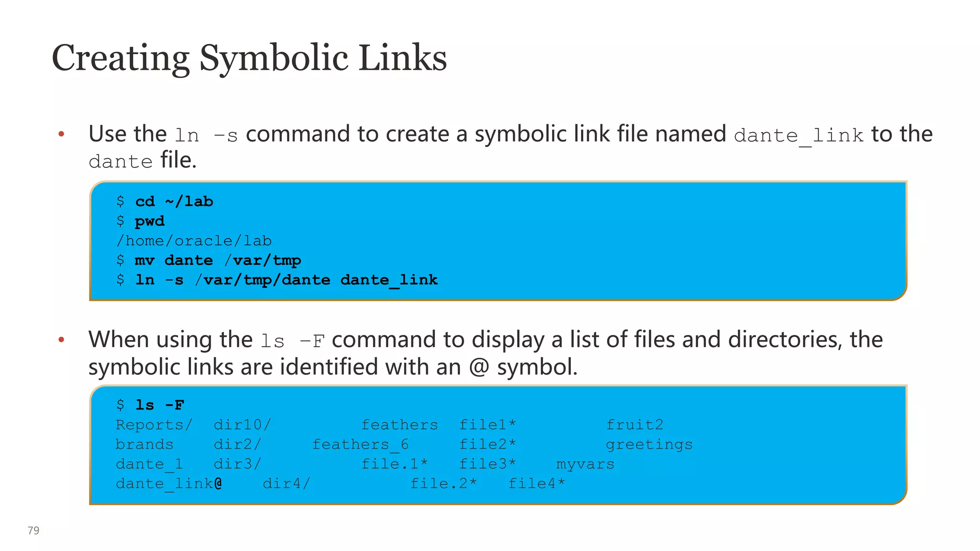The height and width of the screenshot is (551, 980).
Task: Click the slide title 'Creating Symbolic Links'
Action: [249, 58]
